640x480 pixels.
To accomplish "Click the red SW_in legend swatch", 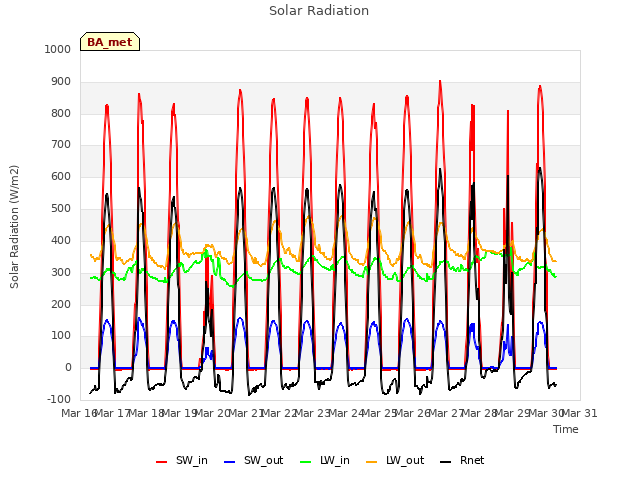I will tap(162, 462).
